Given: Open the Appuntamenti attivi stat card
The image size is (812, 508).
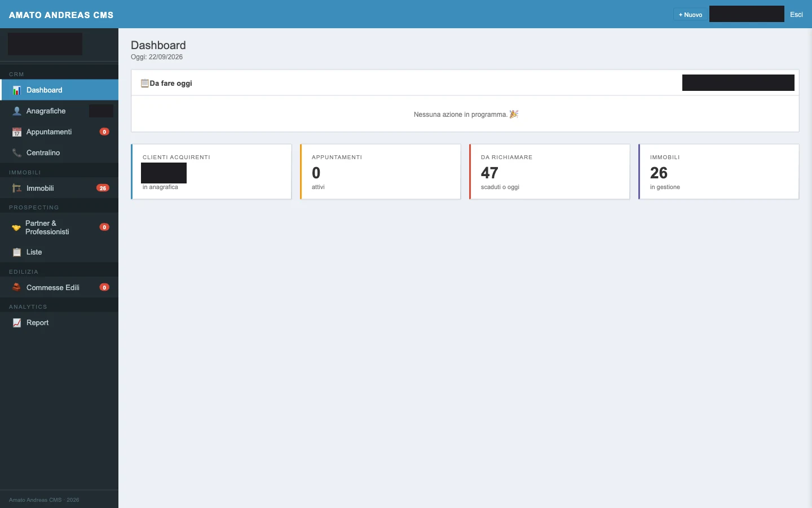Looking at the screenshot, I should pos(381,172).
